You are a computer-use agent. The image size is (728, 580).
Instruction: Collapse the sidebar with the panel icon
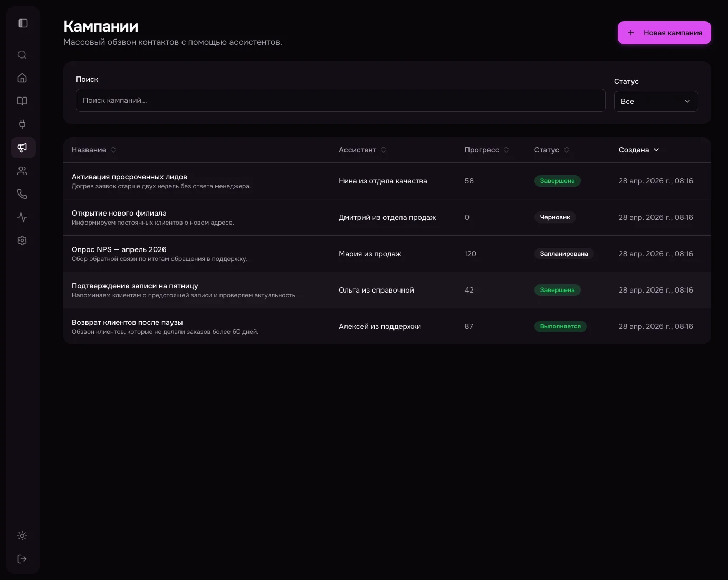[x=23, y=23]
